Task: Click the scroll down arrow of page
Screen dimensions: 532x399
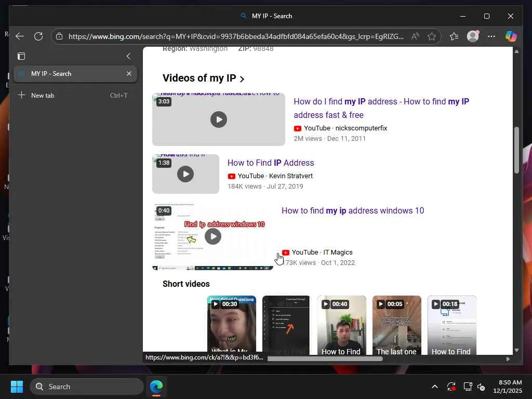Action: point(516,350)
